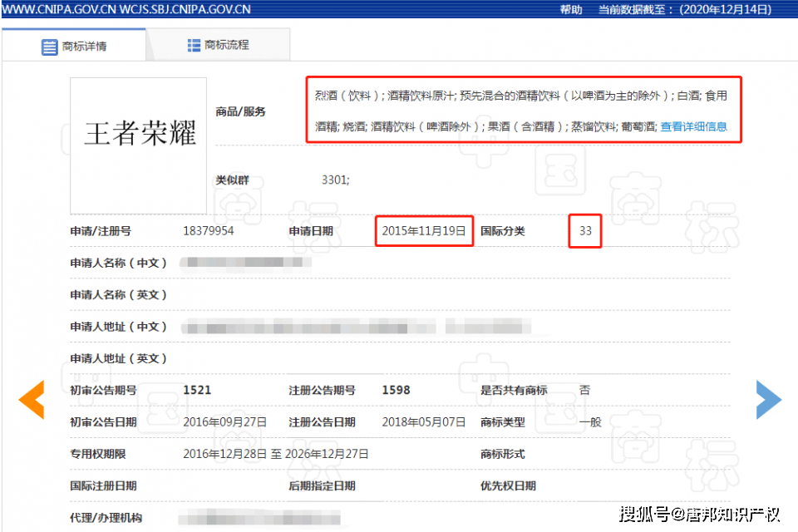798x532 pixels.
Task: Click the 商标类型 label
Action: click(x=503, y=422)
